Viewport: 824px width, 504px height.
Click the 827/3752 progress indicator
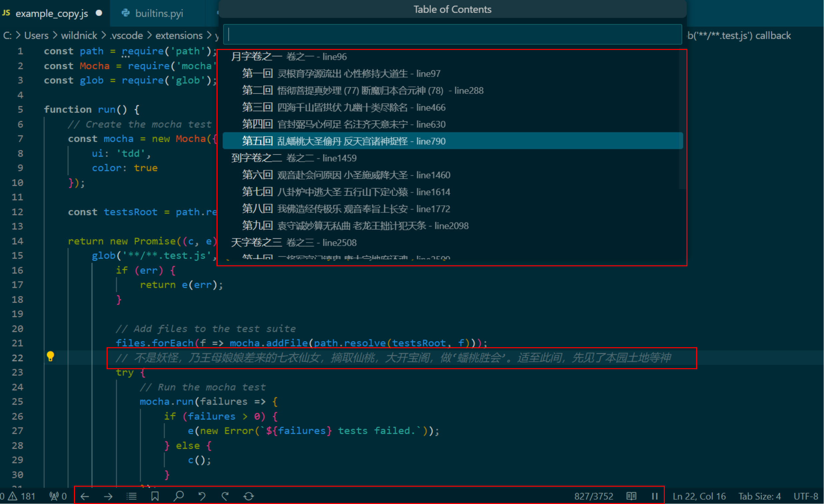(x=594, y=496)
